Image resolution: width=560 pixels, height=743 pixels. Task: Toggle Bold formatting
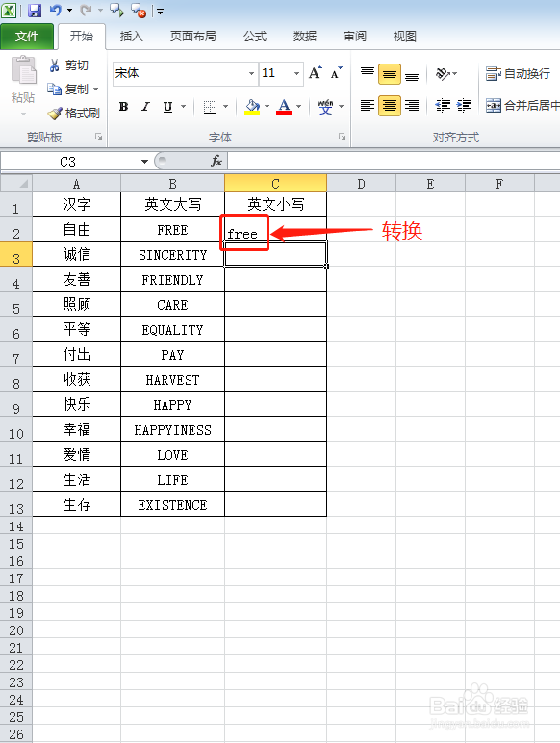124,107
